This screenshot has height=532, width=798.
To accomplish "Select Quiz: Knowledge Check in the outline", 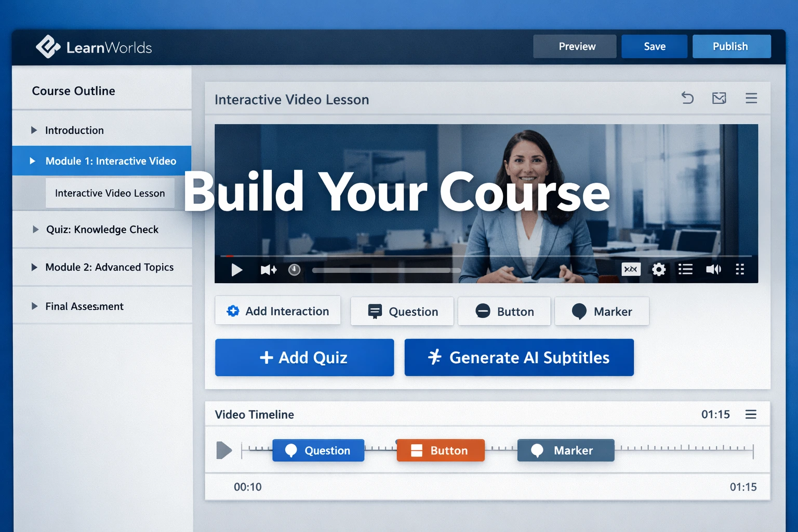I will [x=101, y=229].
